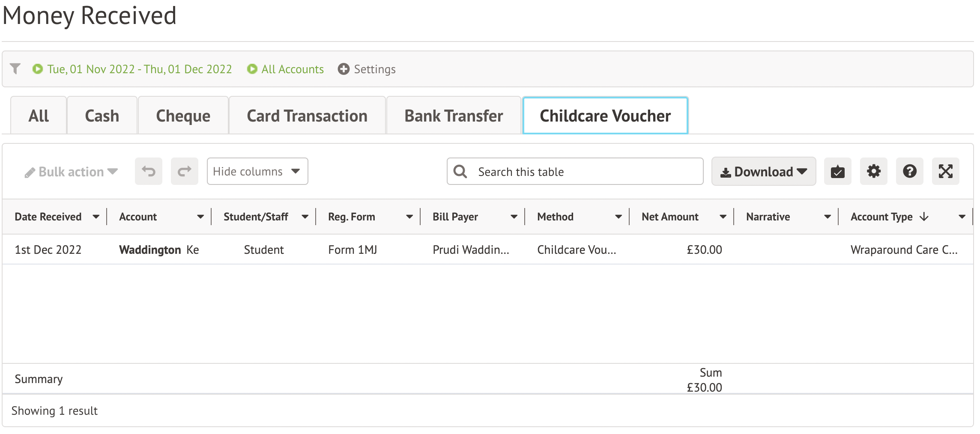Image resolution: width=980 pixels, height=434 pixels.
Task: Open the table settings gear icon
Action: tap(874, 172)
